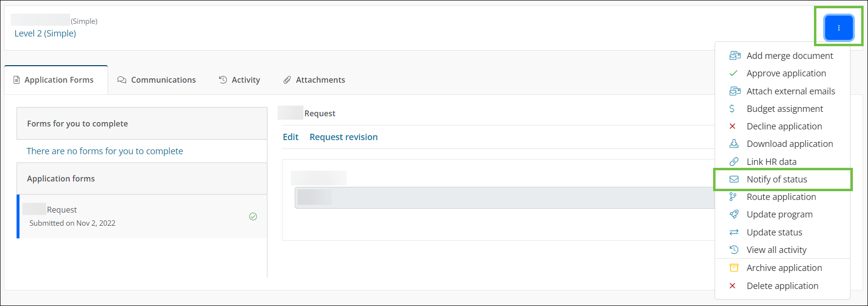Select Delete application menu entry
Screen dimensions: 868x306
(x=782, y=286)
